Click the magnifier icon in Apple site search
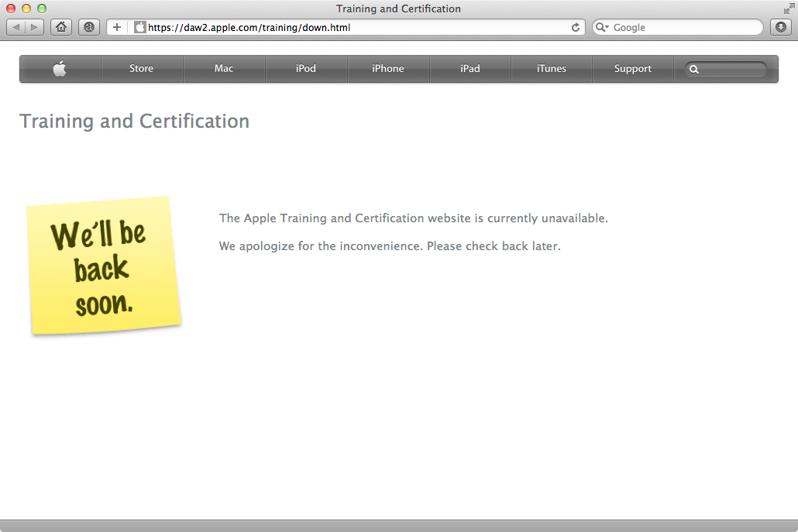 [693, 69]
